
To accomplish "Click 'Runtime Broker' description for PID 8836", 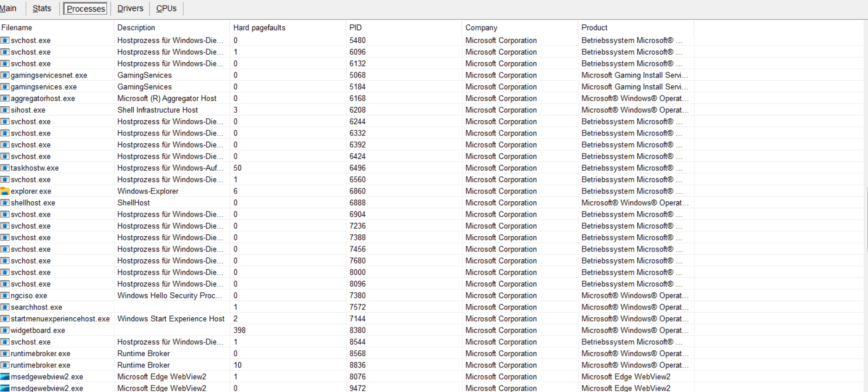I will coord(144,365).
